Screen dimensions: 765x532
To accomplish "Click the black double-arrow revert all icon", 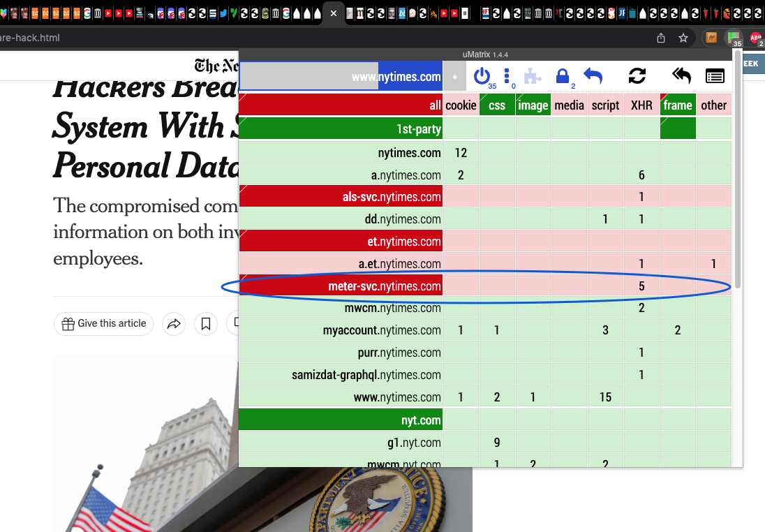I will point(681,76).
